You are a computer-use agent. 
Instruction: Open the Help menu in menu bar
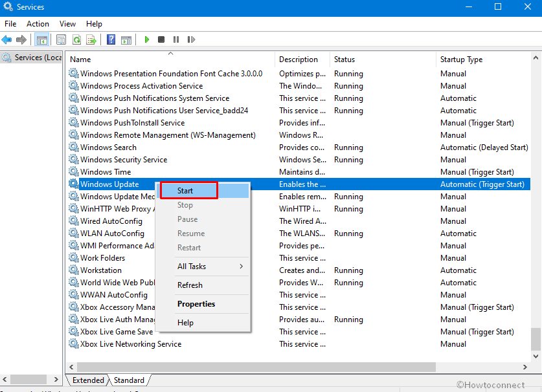[94, 24]
